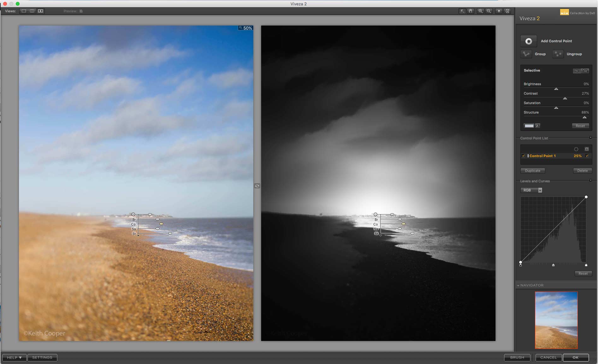Click the loupe icon beside 50%
Screen dimensions: 598x364
240,28
